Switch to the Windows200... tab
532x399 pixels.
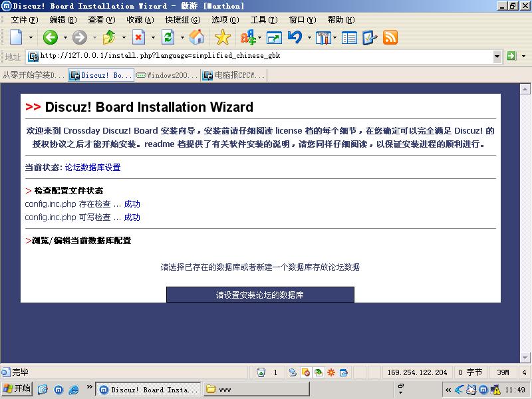(168, 75)
